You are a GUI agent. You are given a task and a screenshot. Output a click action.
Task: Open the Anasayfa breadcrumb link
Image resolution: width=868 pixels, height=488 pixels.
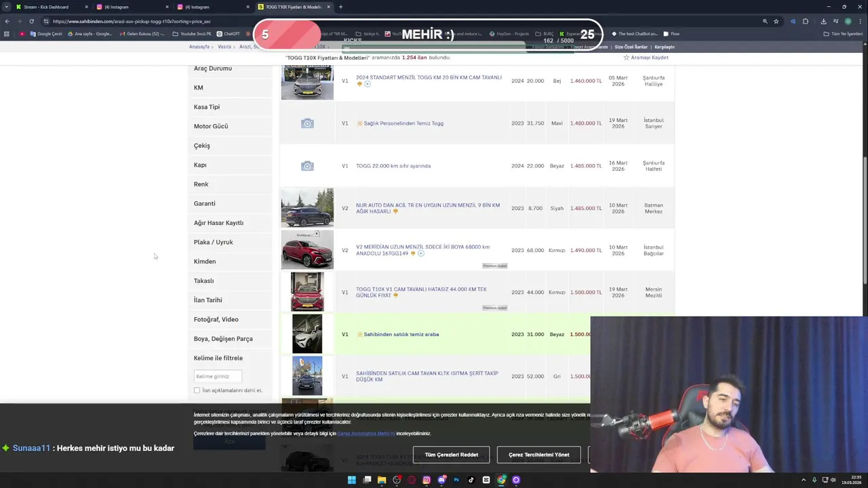pyautogui.click(x=199, y=47)
